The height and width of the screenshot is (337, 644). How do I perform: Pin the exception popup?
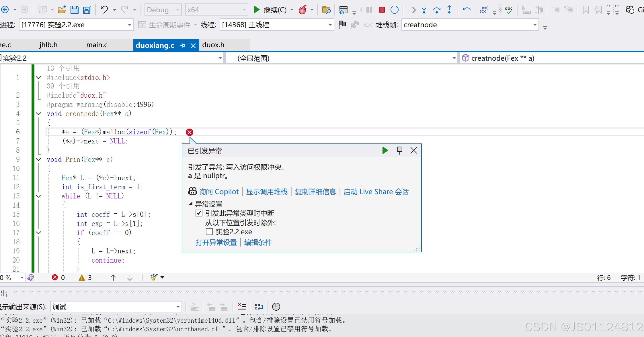point(399,150)
